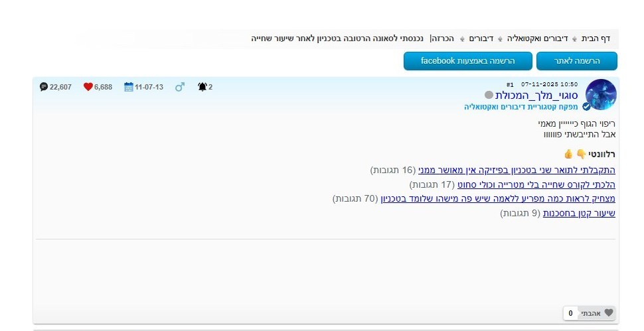
Task: Open the דף הבית breadcrumb link
Action: coord(596,38)
